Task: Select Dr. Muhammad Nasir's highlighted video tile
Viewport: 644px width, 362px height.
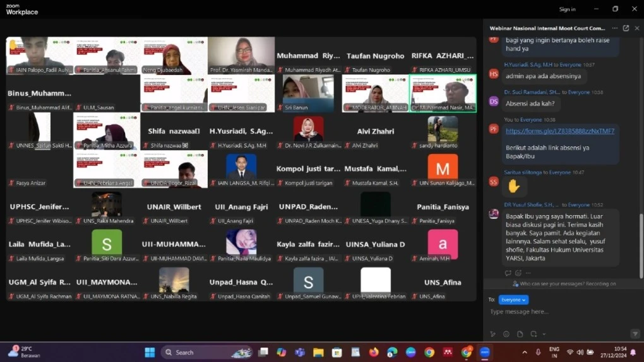Action: [x=443, y=92]
